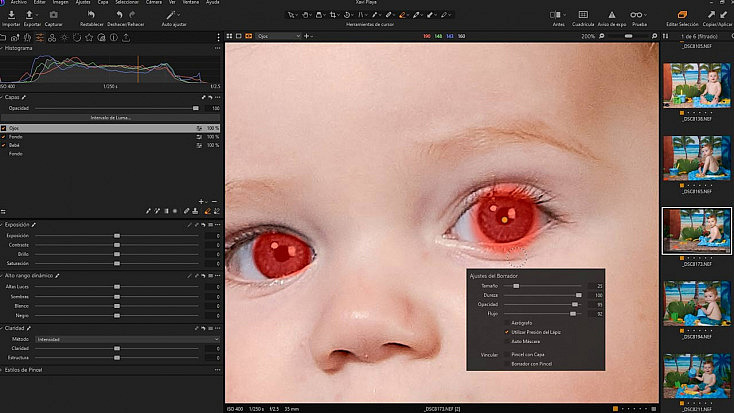Select the Bebé layer row

[110, 145]
